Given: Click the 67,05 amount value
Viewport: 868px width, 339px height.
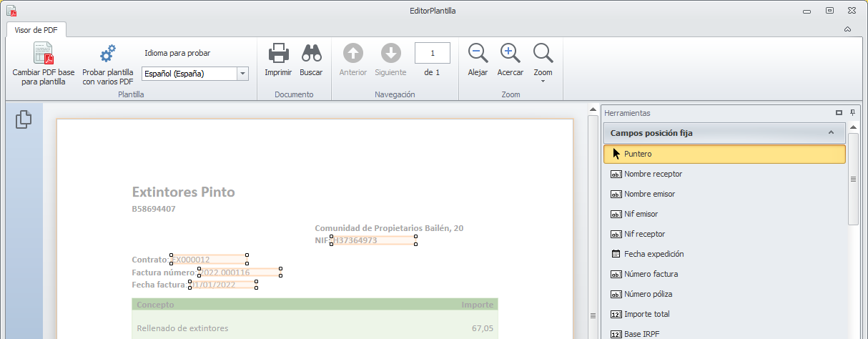Looking at the screenshot, I should 483,328.
